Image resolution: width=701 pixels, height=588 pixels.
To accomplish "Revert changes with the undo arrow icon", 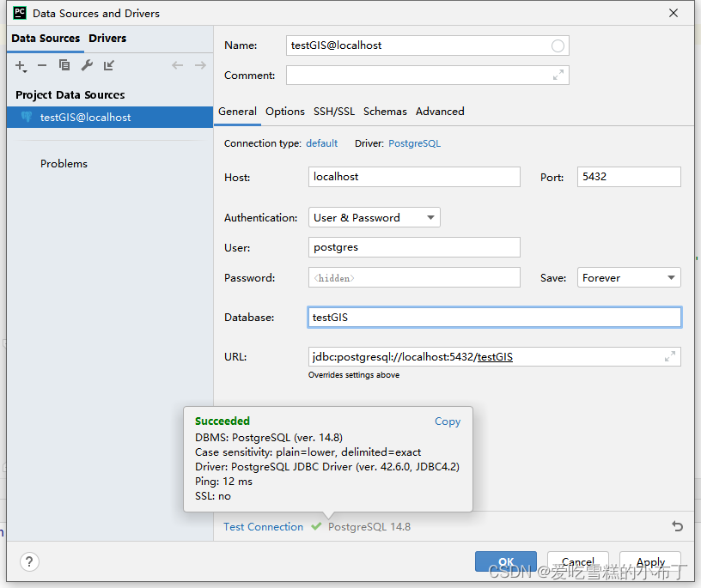I will click(677, 526).
